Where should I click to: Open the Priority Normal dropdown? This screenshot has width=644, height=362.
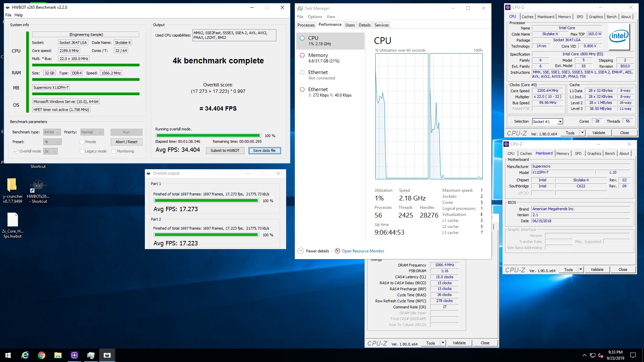92,132
